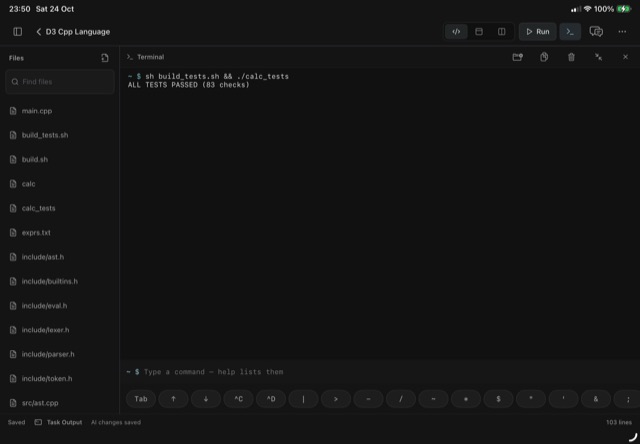
Task: Open include/lexer.h file
Action: point(60,330)
